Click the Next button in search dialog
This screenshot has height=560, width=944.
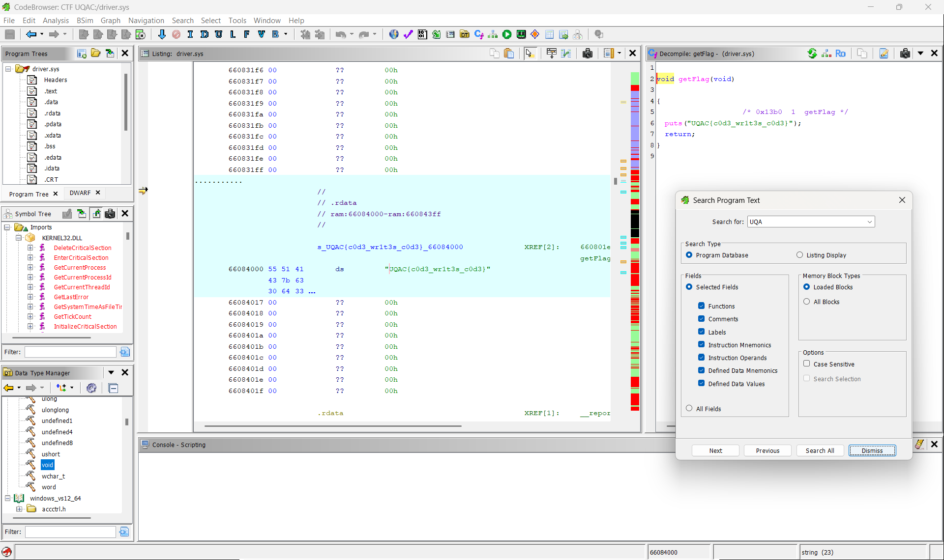coord(715,450)
